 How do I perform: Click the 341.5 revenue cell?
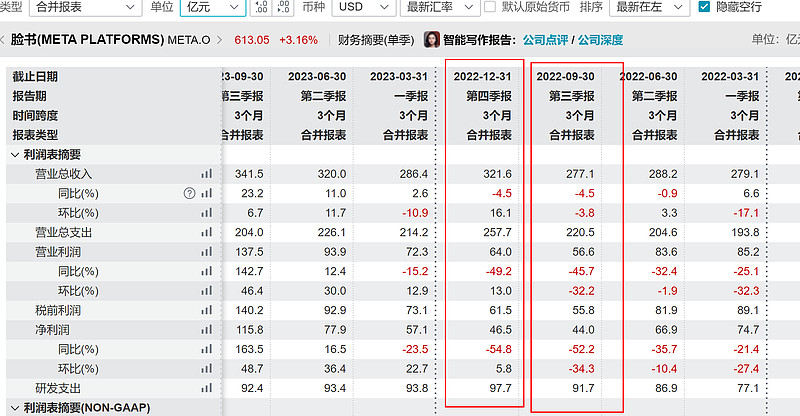pyautogui.click(x=249, y=174)
